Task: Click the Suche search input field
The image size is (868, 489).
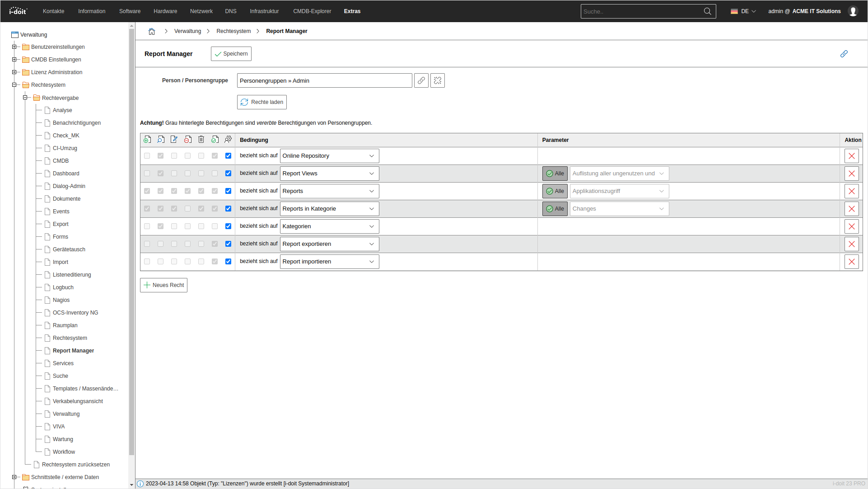Action: 642,11
